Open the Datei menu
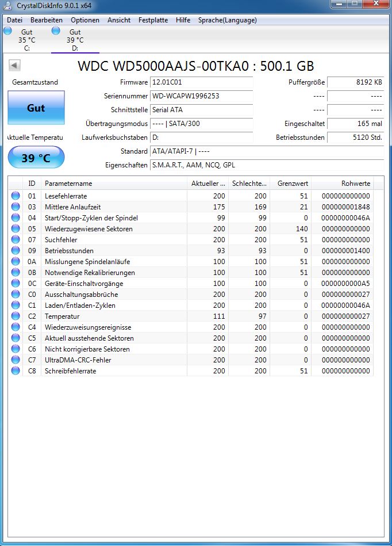The height and width of the screenshot is (546, 392). 14,20
